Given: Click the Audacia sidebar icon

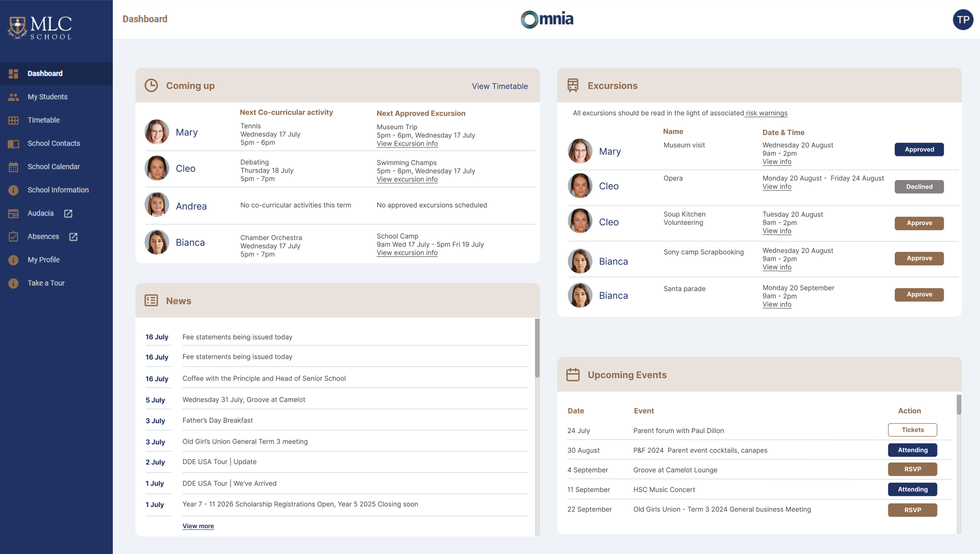Looking at the screenshot, I should click(x=14, y=214).
